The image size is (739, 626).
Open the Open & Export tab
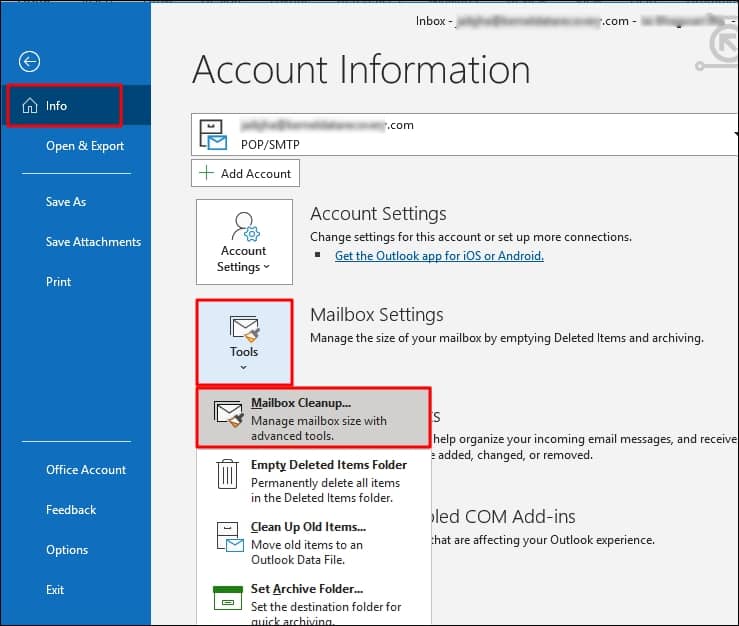pyautogui.click(x=85, y=146)
